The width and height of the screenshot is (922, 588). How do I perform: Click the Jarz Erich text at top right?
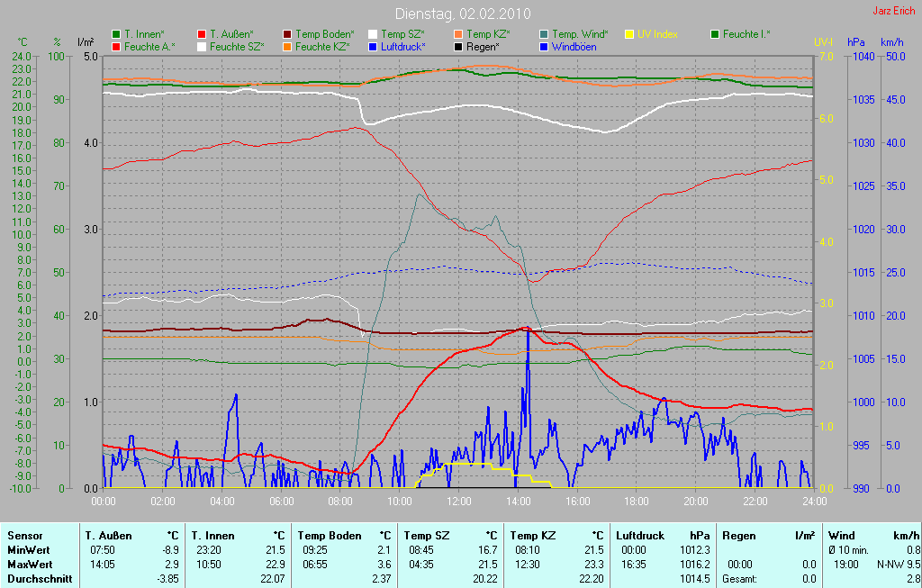pos(895,12)
